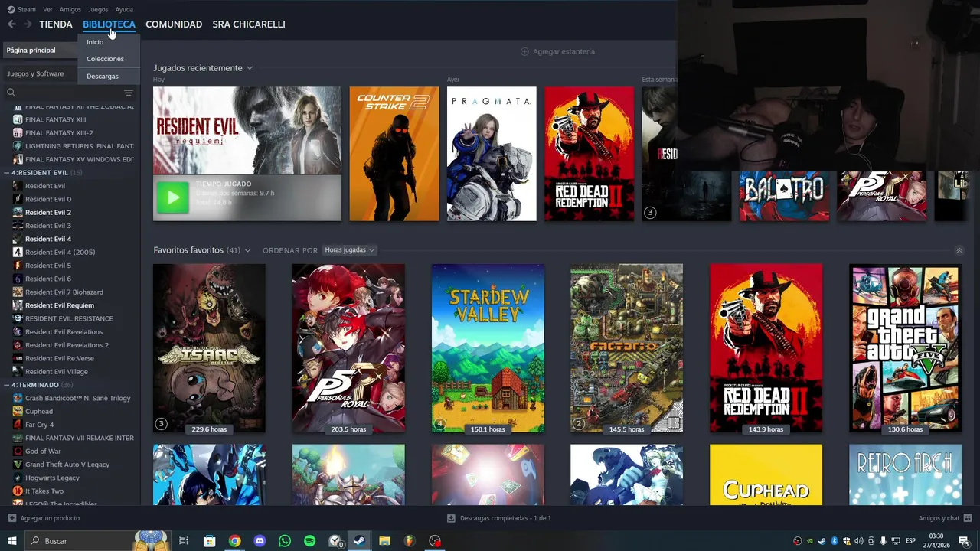This screenshot has width=980, height=551.
Task: Click the green Play button for Resident Evil Requiem
Action: coord(172,198)
